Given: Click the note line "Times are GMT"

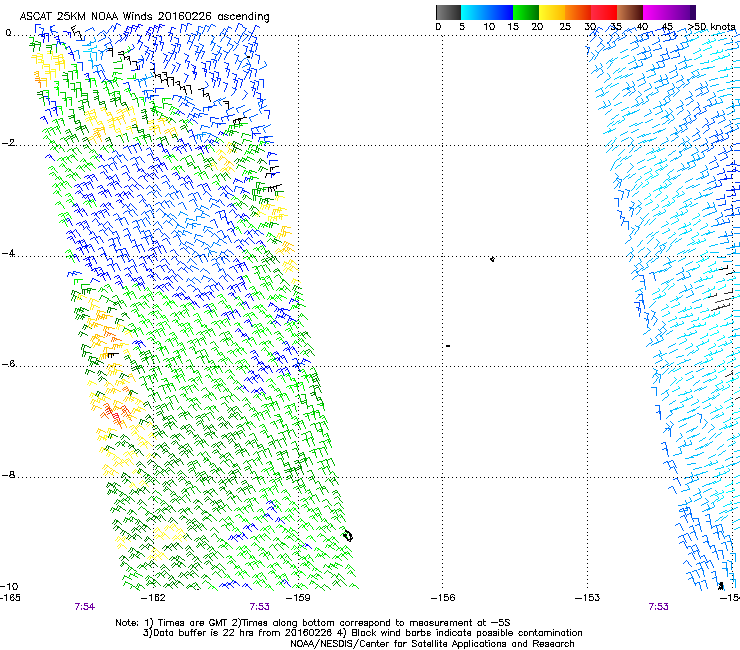Looking at the screenshot, I should [312, 623].
